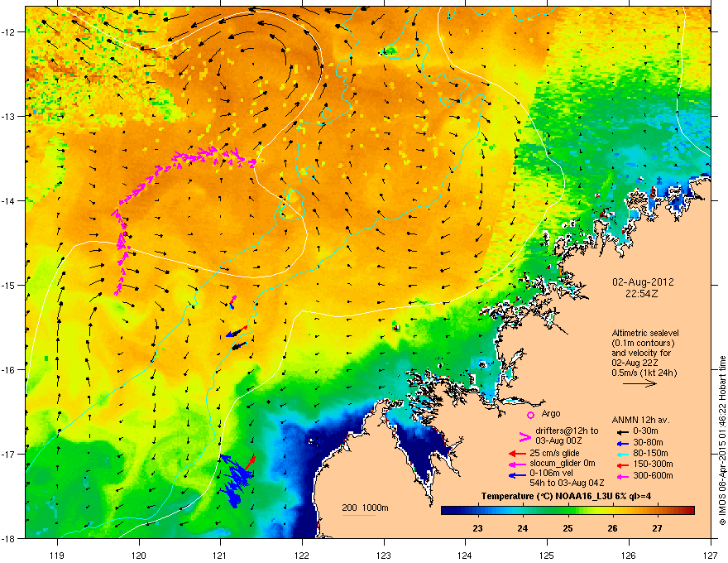Image resolution: width=728 pixels, height=563 pixels.
Task: Click the '-15' latitude axis label
Action: coord(9,285)
